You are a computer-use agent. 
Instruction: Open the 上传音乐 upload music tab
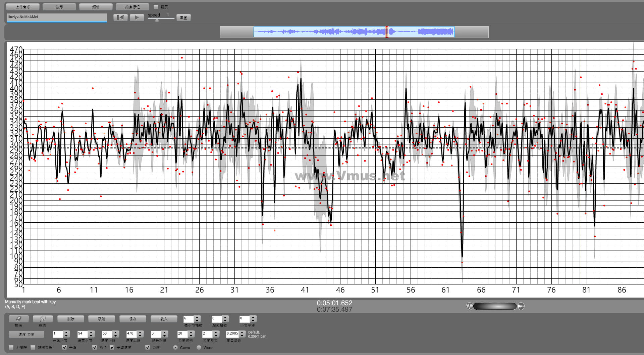click(x=23, y=7)
